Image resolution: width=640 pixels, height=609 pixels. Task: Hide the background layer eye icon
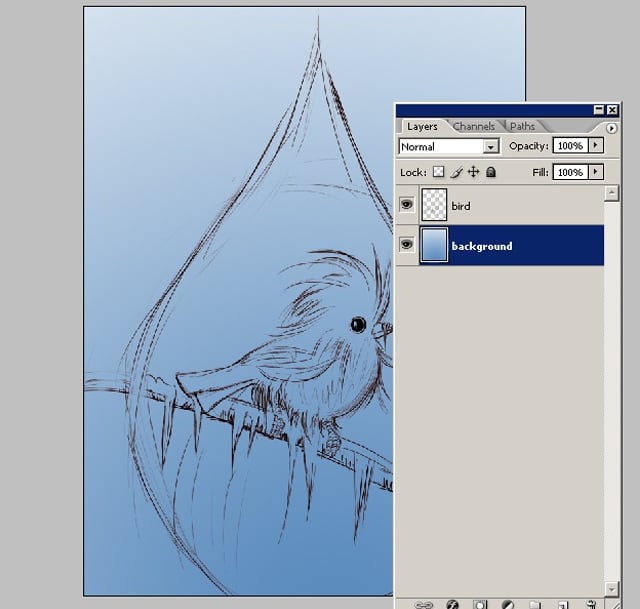click(407, 244)
